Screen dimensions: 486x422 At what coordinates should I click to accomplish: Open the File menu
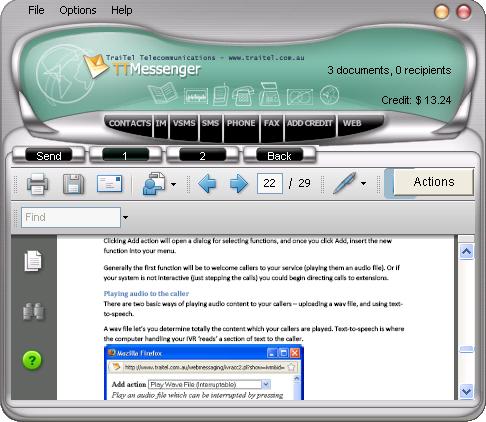pyautogui.click(x=36, y=10)
